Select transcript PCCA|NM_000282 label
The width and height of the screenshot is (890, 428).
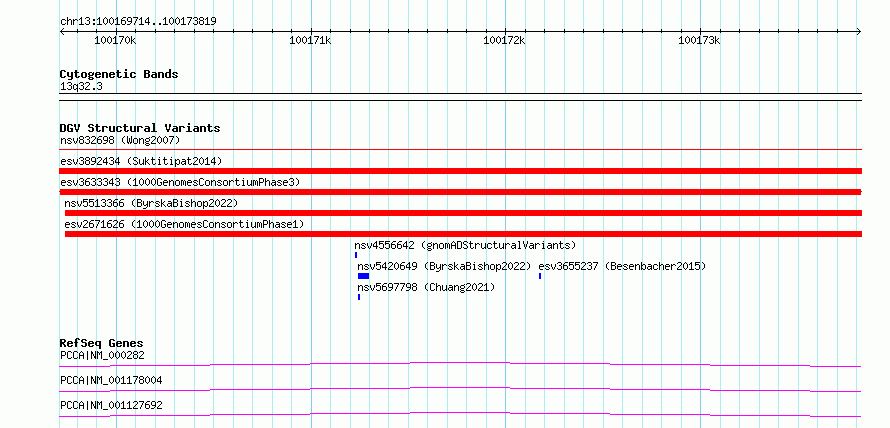coord(102,356)
